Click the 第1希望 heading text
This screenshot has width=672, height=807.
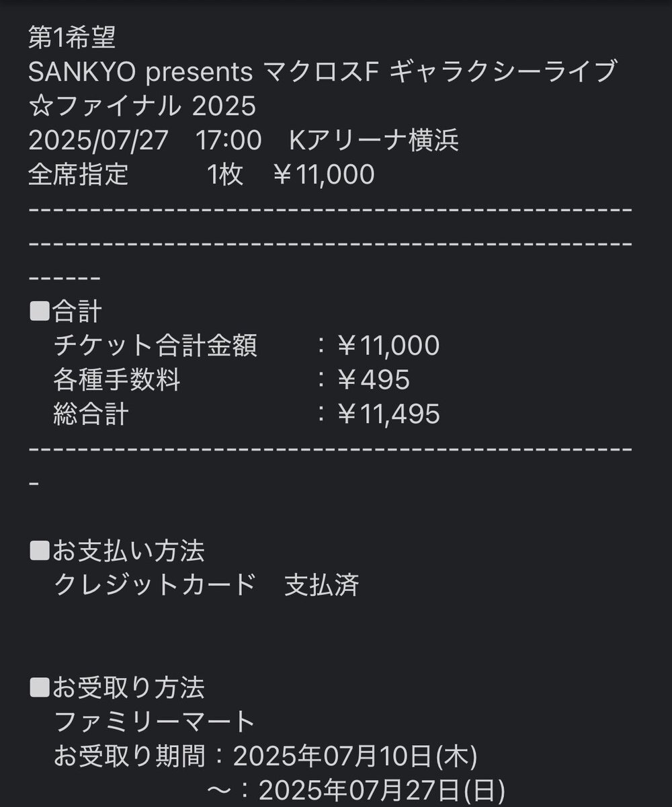coord(72,38)
